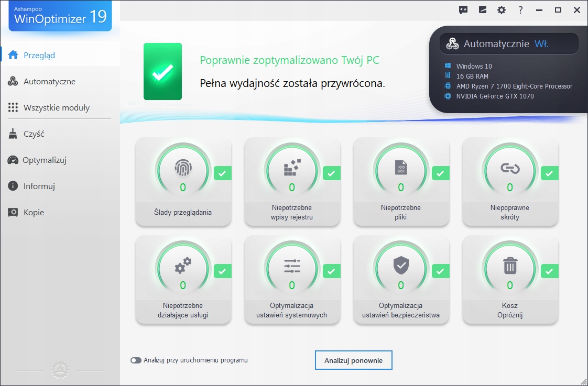Image resolution: width=588 pixels, height=386 pixels.
Task: Toggle Analizuj przy uruchomieniu programu switch
Action: click(136, 360)
